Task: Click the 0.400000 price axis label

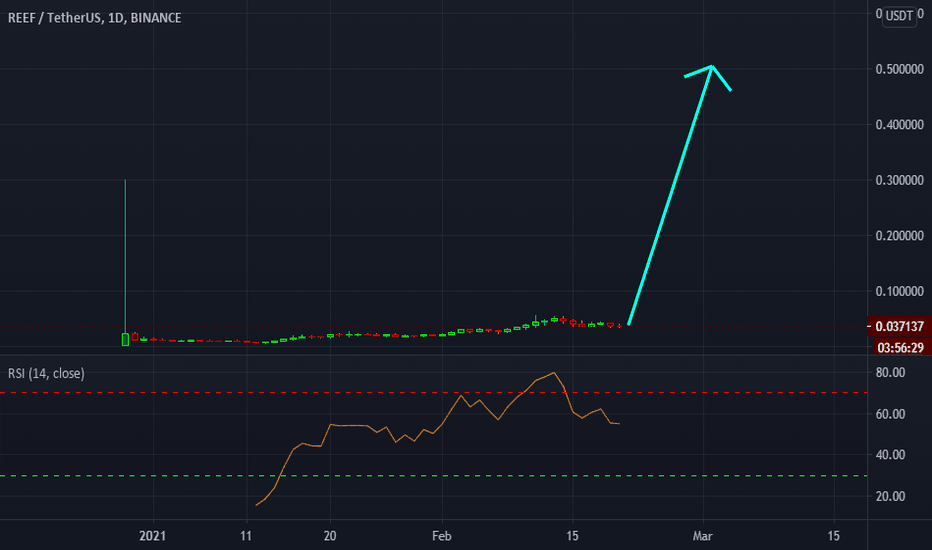Action: (899, 124)
